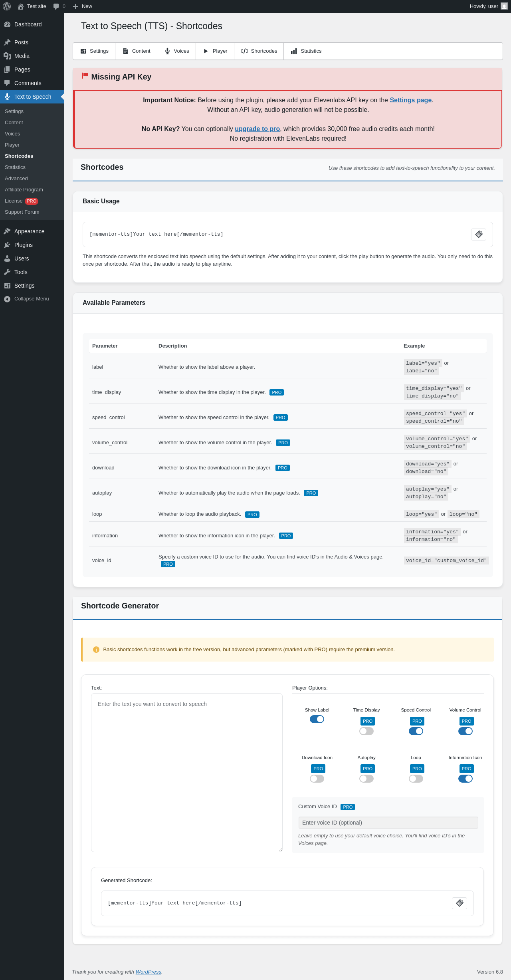
Task: Click the play icon on Player tab
Action: [206, 51]
